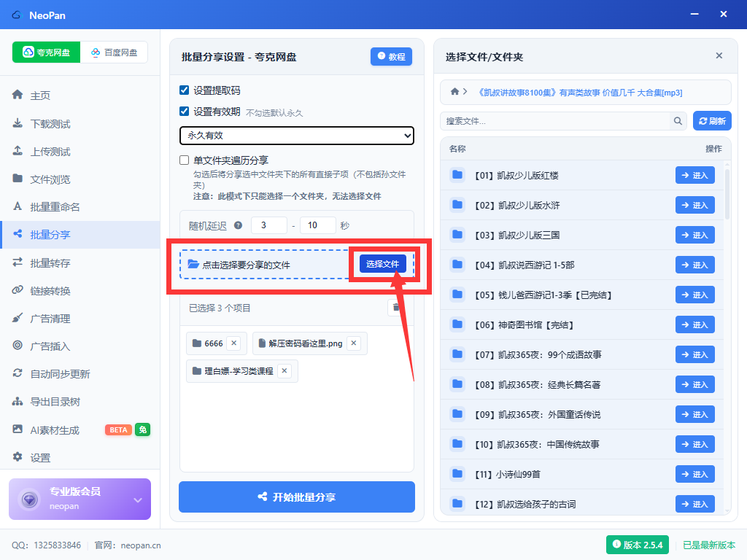Image resolution: width=747 pixels, height=560 pixels.
Task: Click folder icon of 【03】凯叔少儿版三国
Action: coord(457,234)
